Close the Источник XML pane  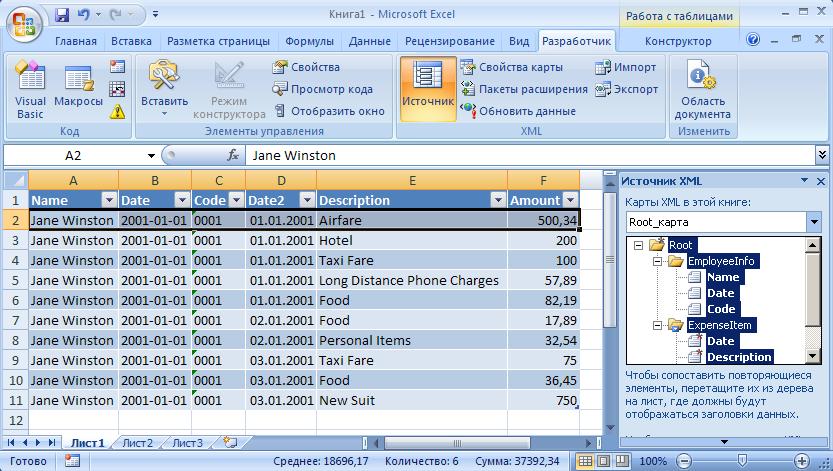(821, 181)
